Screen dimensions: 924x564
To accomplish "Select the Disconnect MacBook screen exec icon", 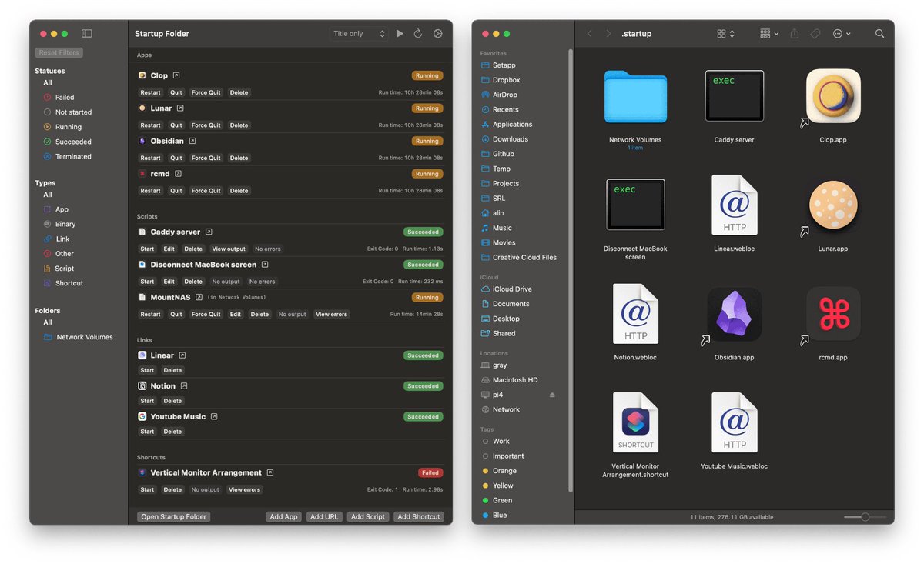I will pos(635,205).
